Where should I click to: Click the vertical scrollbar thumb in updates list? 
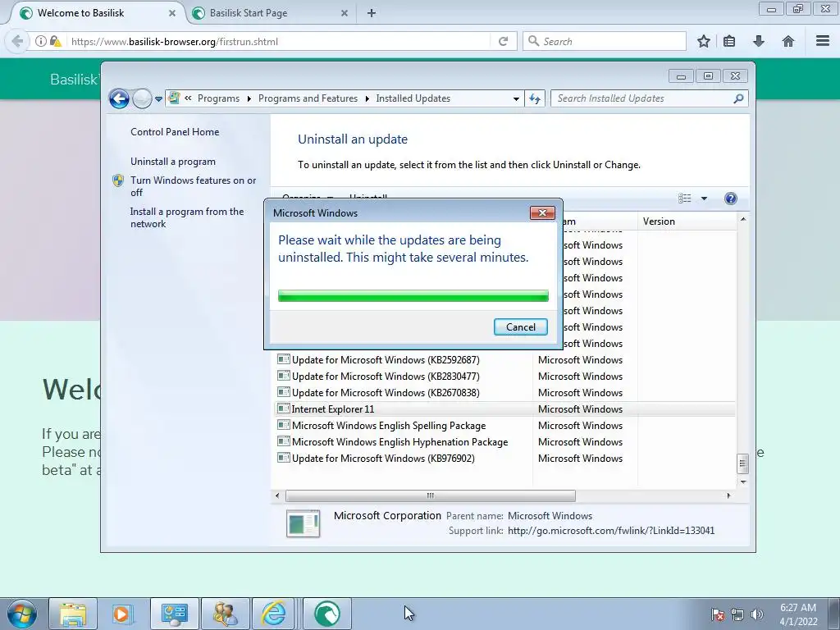[742, 464]
